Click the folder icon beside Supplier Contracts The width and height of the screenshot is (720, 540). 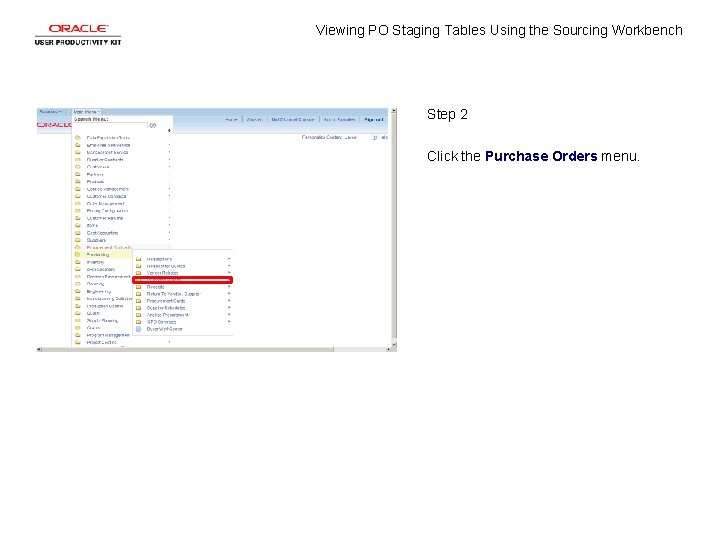tap(78, 159)
